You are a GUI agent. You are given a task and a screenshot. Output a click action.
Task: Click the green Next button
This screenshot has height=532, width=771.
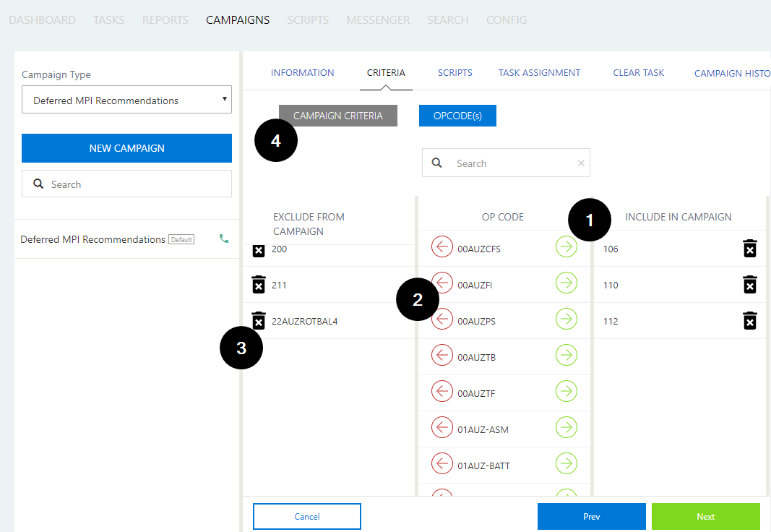(x=705, y=517)
